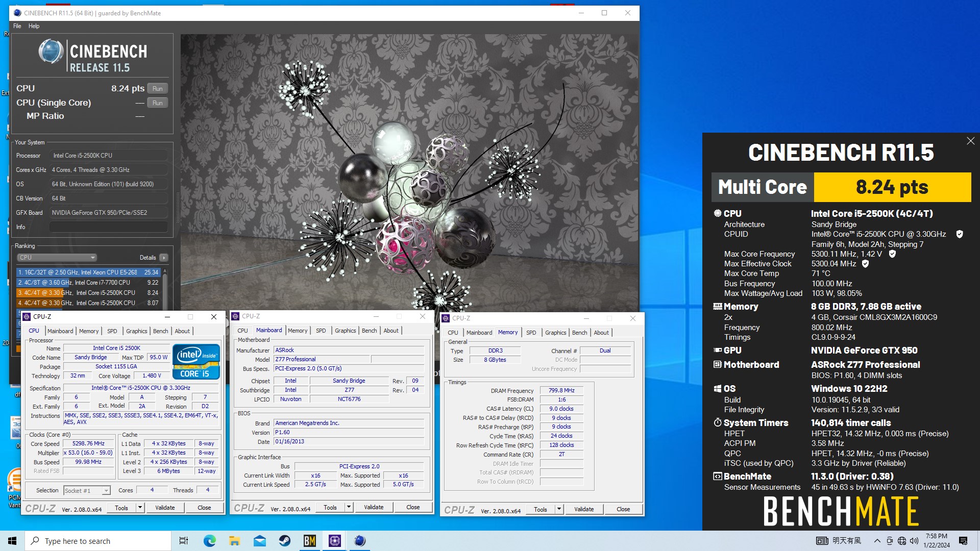The height and width of the screenshot is (551, 980).
Task: Open the Windows Start menu
Action: (x=12, y=541)
